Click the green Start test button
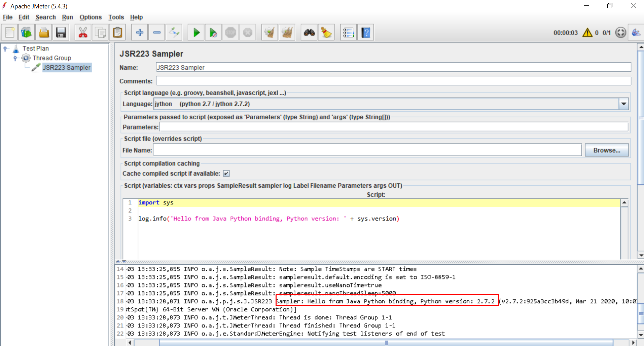The width and height of the screenshot is (644, 346). pos(196,33)
